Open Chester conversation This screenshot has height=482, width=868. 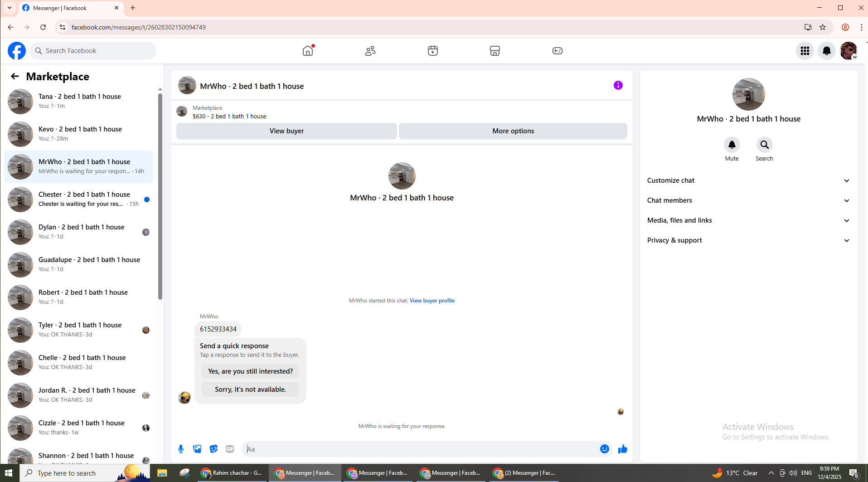coord(79,200)
